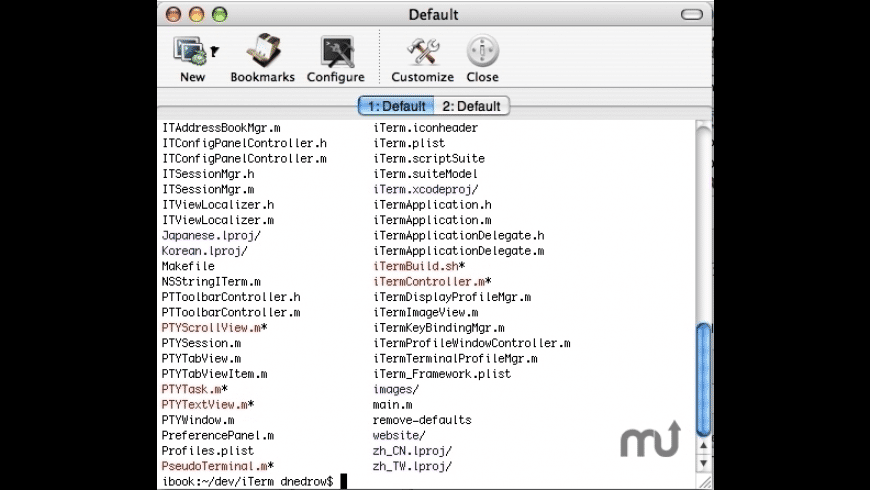Click the iTermDisplayProfileMgr.m entry

pyautogui.click(x=452, y=297)
